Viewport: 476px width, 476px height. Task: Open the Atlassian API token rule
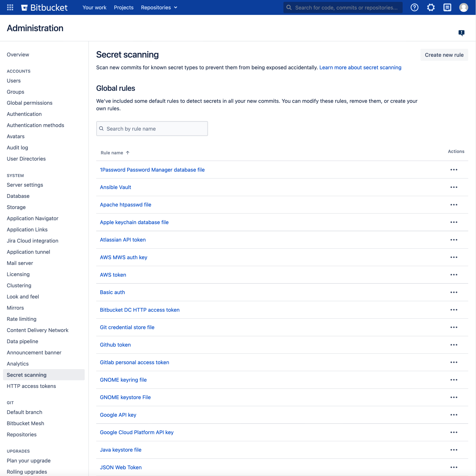pos(123,240)
